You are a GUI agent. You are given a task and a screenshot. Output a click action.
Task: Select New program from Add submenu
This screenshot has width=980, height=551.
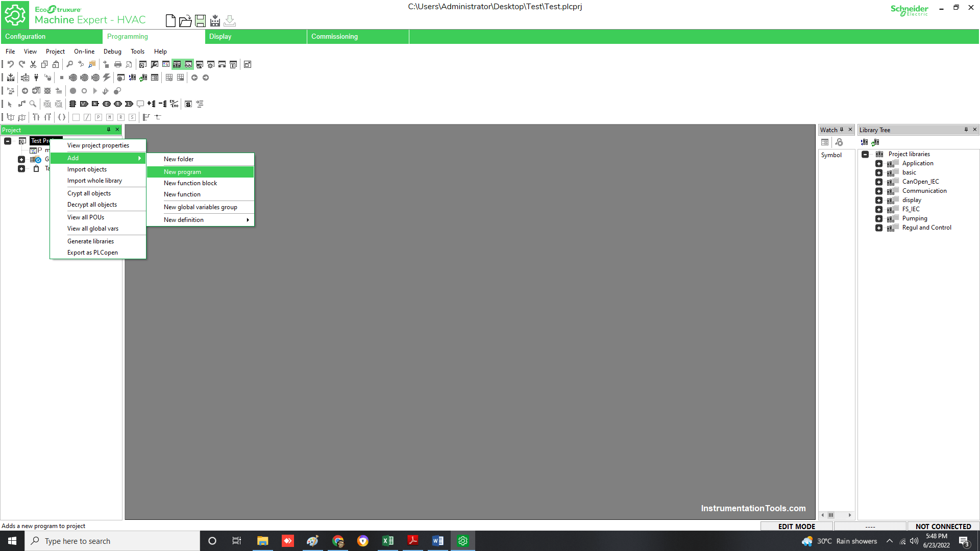tap(182, 171)
